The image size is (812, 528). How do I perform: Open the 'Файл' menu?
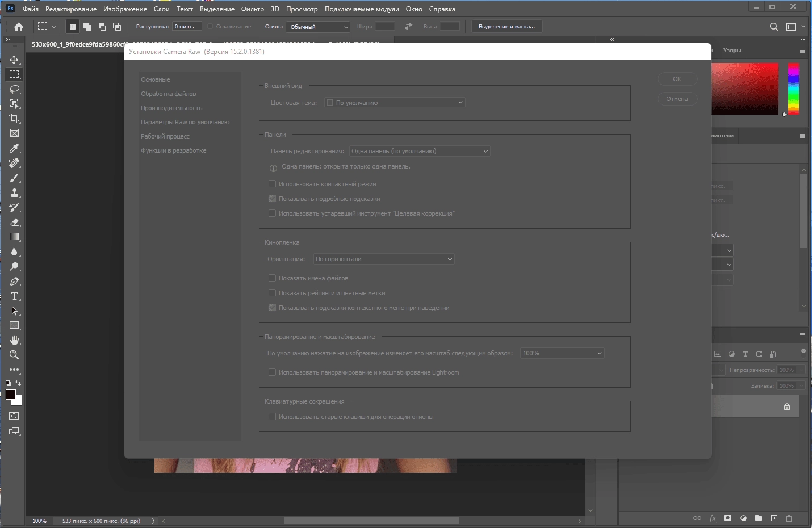(x=31, y=9)
